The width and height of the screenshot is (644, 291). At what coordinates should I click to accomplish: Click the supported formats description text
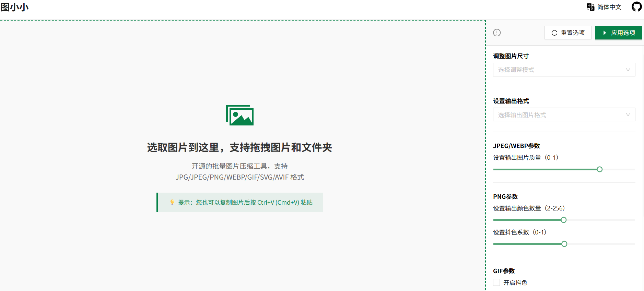click(239, 171)
